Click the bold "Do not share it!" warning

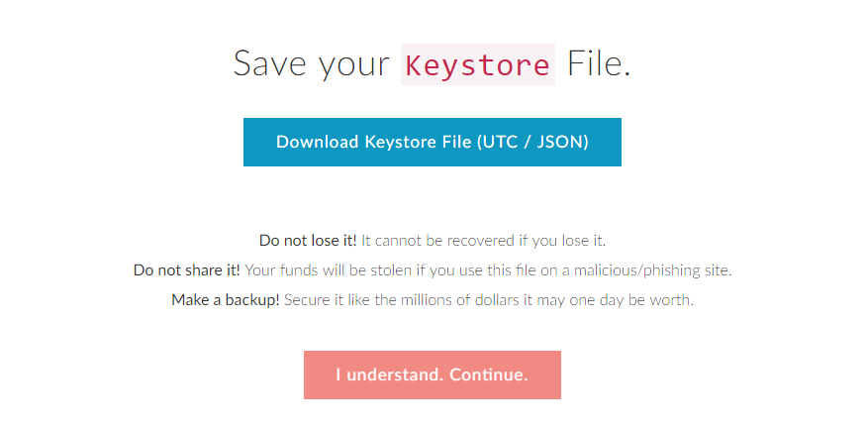pos(186,269)
